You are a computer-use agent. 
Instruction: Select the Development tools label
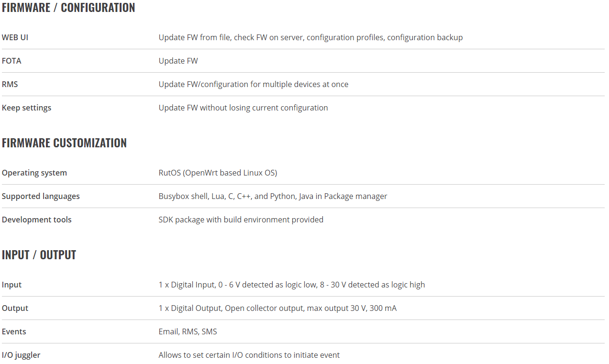[37, 220]
